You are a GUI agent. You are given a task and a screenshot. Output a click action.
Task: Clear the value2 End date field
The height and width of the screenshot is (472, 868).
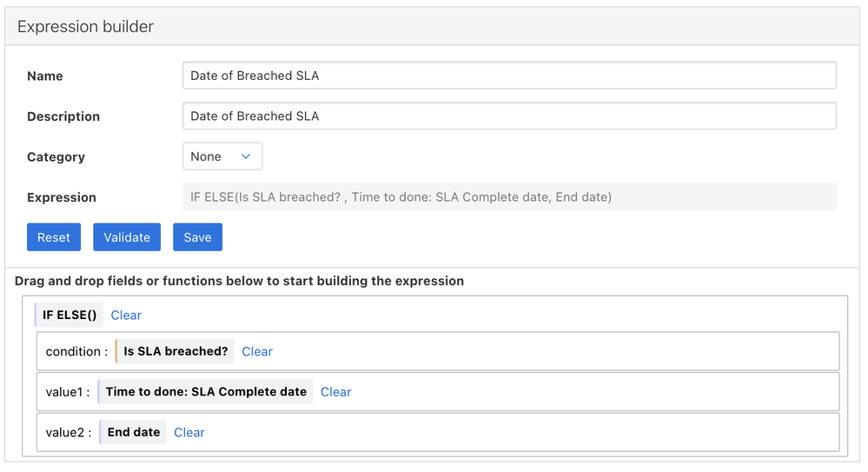click(x=189, y=433)
